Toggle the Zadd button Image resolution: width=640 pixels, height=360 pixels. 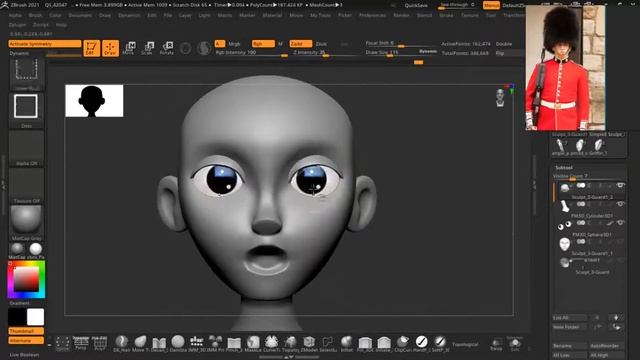click(301, 44)
